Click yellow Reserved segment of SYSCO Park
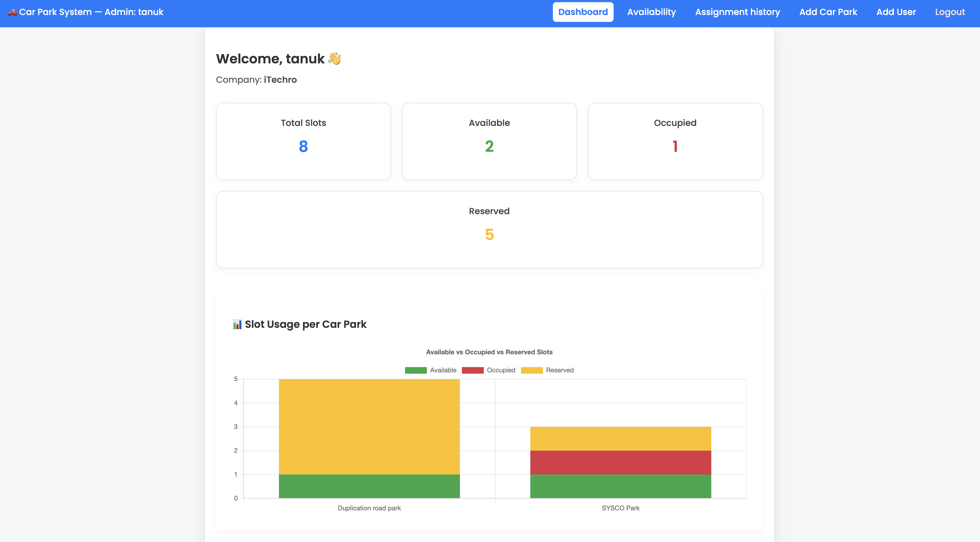Viewport: 980px width, 542px height. 620,439
